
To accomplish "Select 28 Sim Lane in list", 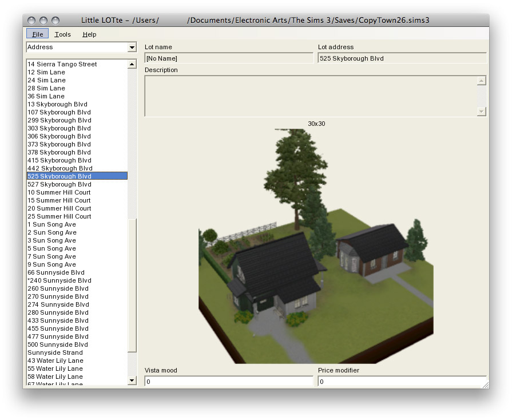I will 77,88.
